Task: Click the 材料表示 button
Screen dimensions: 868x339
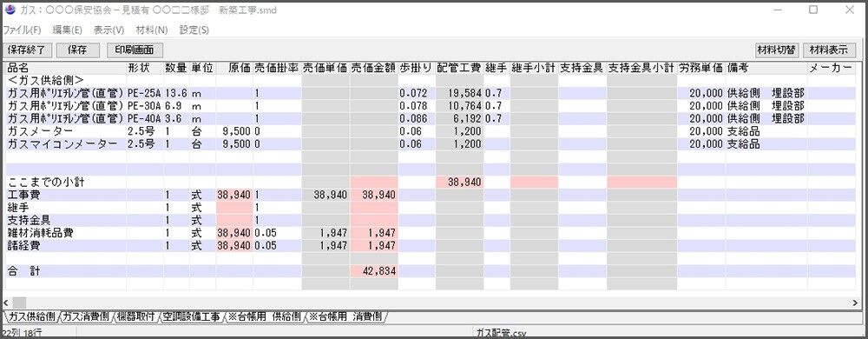Action: coord(829,50)
